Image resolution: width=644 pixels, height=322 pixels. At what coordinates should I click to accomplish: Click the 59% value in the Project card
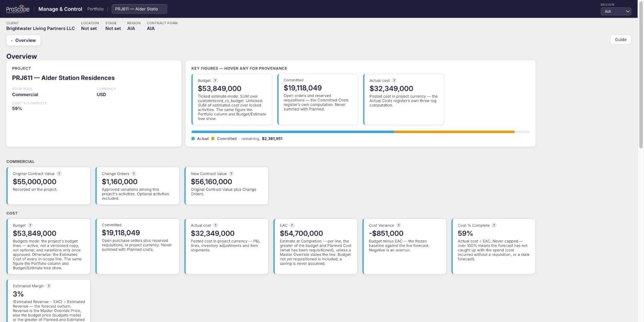pyautogui.click(x=17, y=109)
